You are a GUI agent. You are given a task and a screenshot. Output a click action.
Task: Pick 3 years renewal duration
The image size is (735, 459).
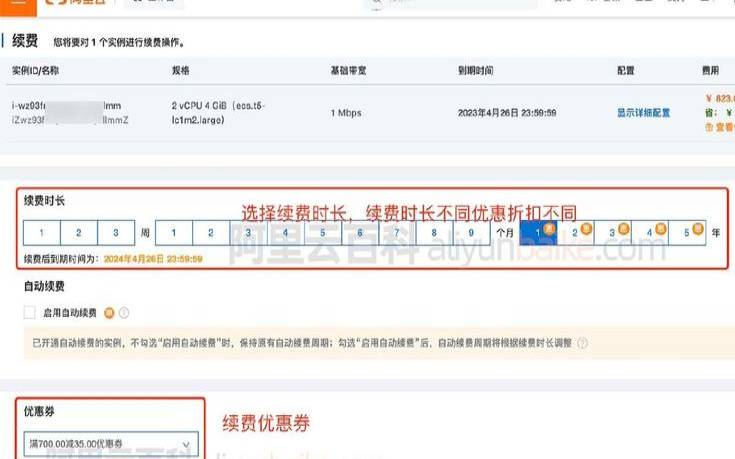[613, 233]
